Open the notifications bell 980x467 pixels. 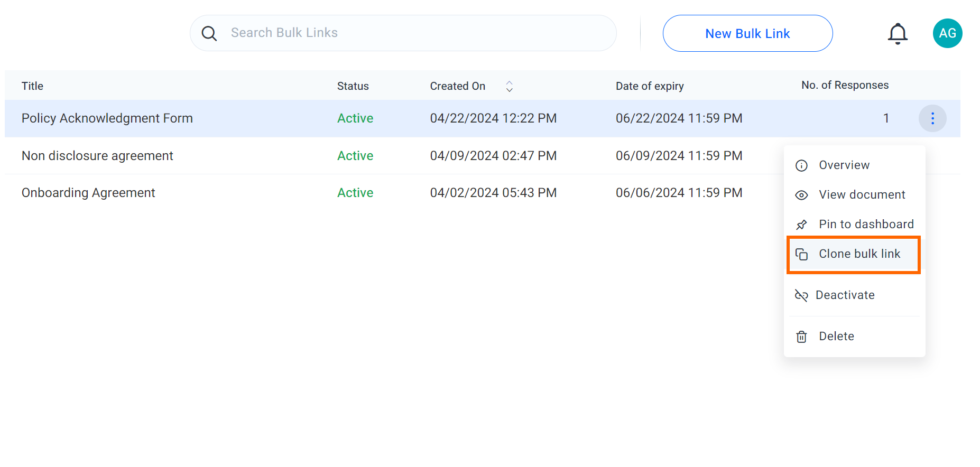pos(898,34)
